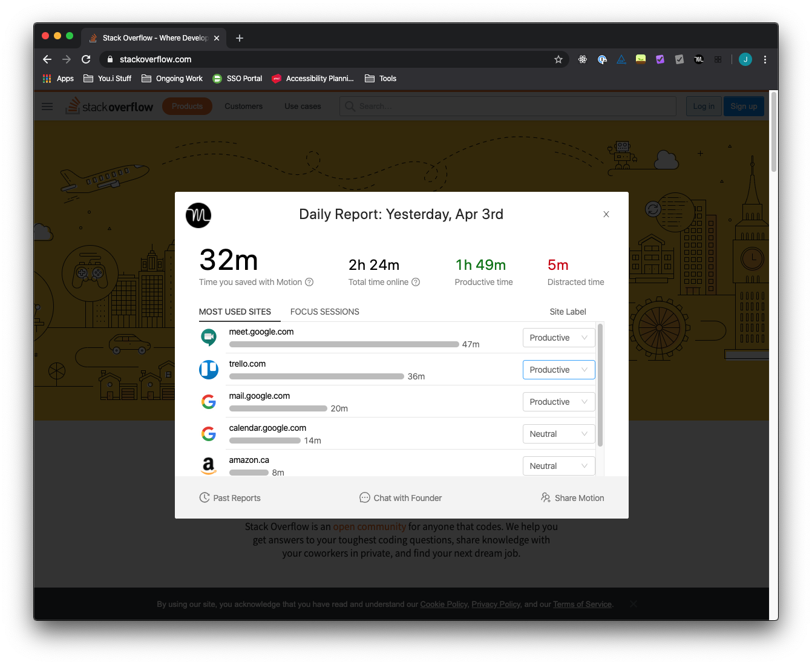Open site label dropdown for trello.com

point(558,370)
